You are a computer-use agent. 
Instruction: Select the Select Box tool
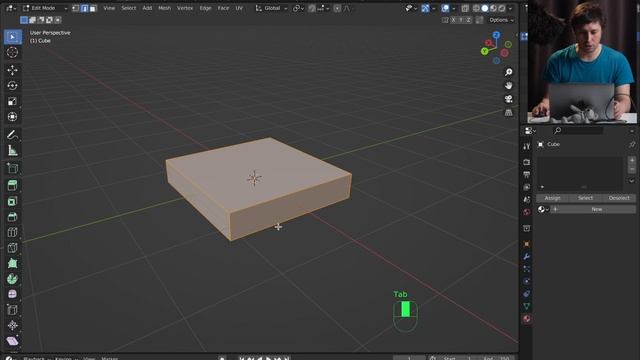(x=13, y=37)
